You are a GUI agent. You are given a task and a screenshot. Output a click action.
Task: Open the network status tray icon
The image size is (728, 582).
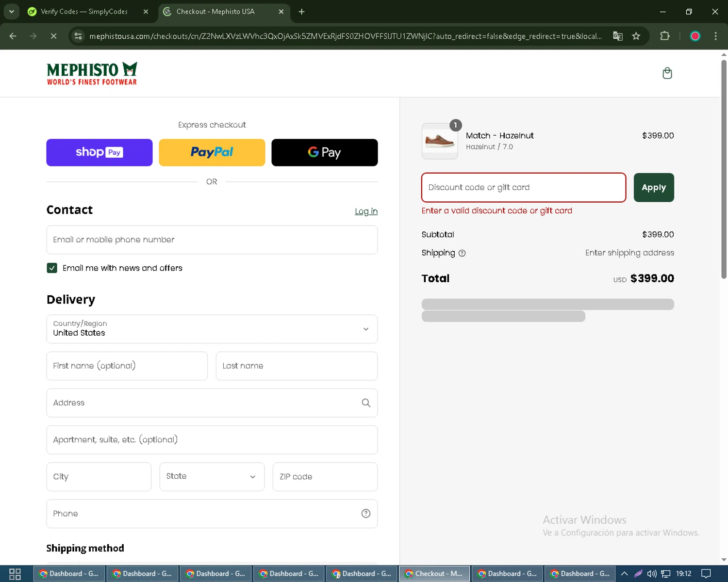[x=666, y=574]
